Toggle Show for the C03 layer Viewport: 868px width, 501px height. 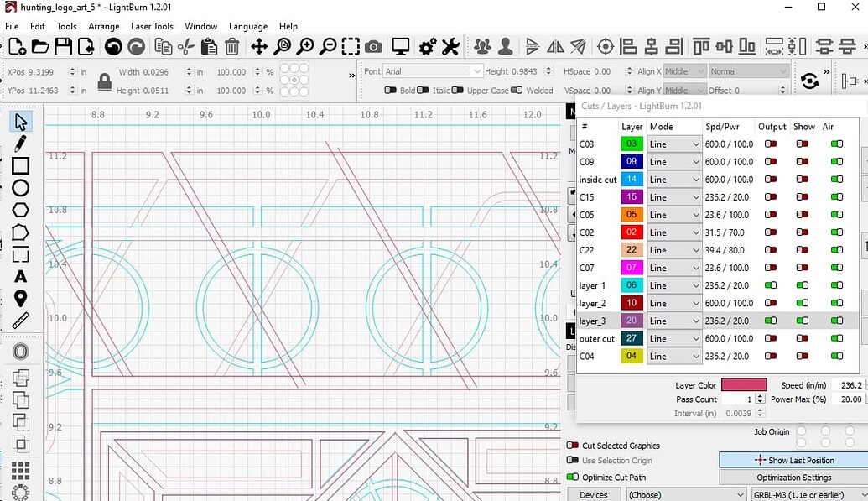point(803,144)
